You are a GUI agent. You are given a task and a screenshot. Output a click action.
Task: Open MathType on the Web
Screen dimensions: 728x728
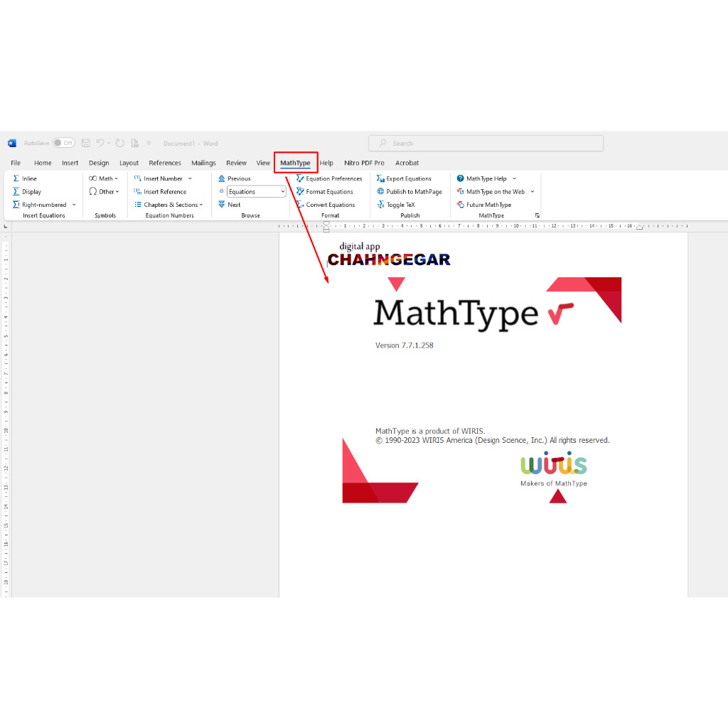(491, 191)
